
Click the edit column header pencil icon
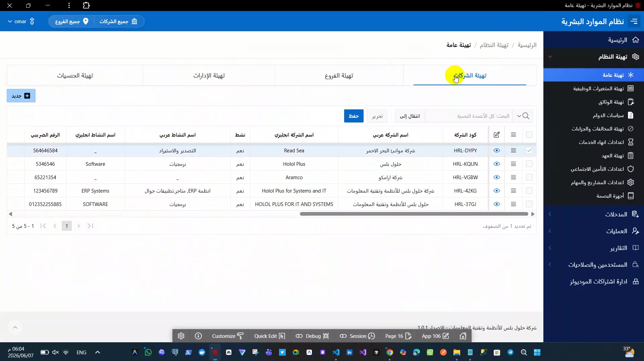point(497,135)
